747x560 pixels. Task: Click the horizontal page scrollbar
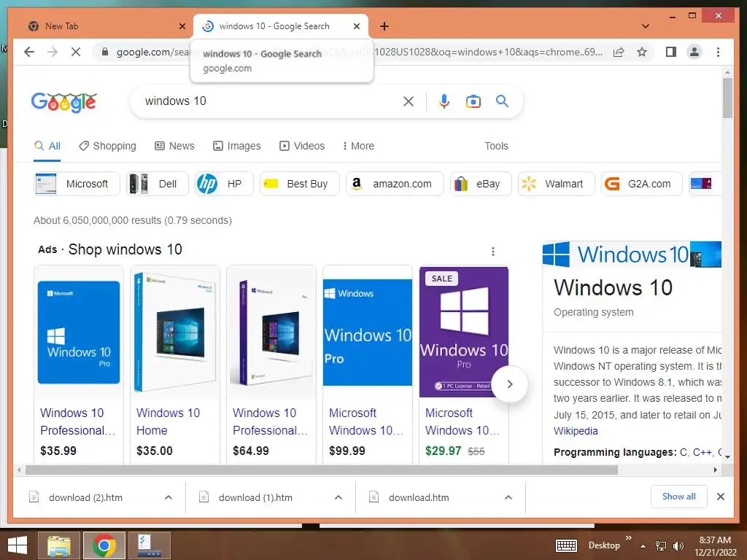coord(322,470)
